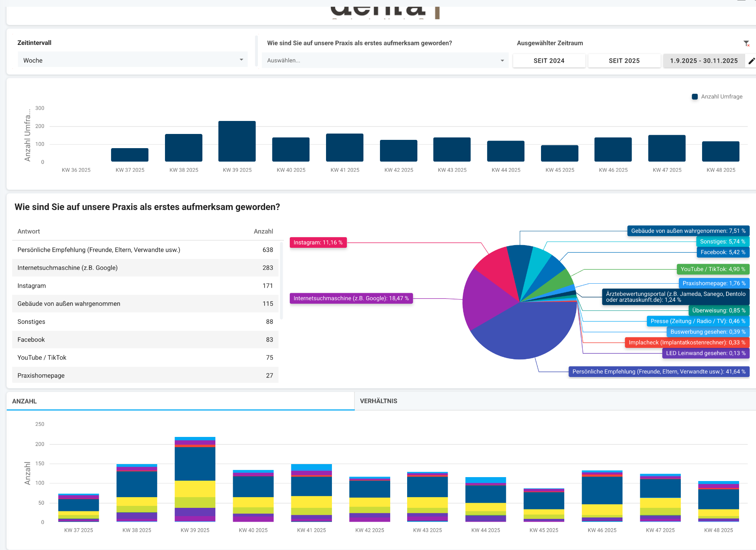756x550 pixels.
Task: Click the KW 47 2025 bar in top chart
Action: pyautogui.click(x=667, y=148)
